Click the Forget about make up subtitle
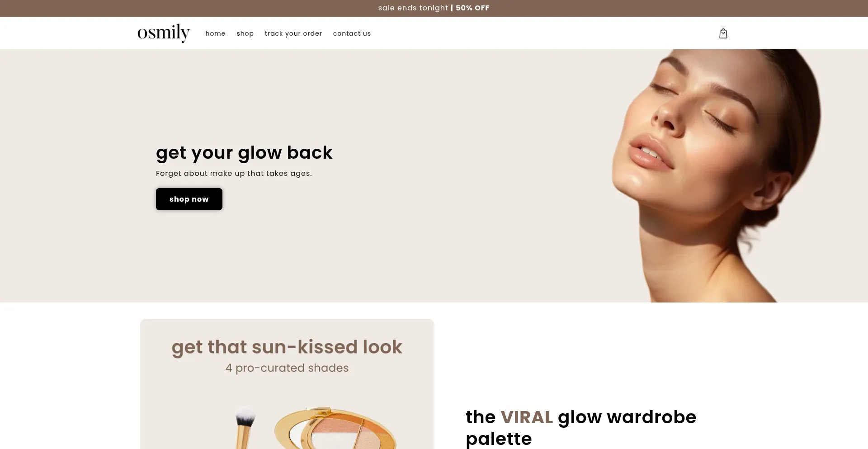The height and width of the screenshot is (449, 868). click(x=234, y=173)
